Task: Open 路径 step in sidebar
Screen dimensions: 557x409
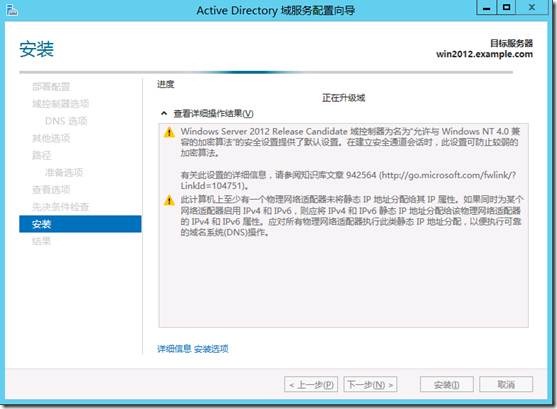Action: tap(42, 155)
